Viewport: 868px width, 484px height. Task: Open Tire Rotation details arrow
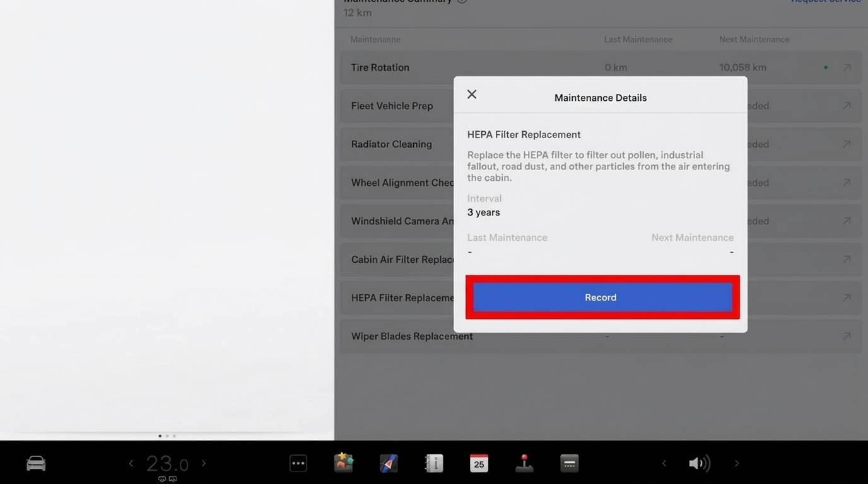tap(847, 67)
